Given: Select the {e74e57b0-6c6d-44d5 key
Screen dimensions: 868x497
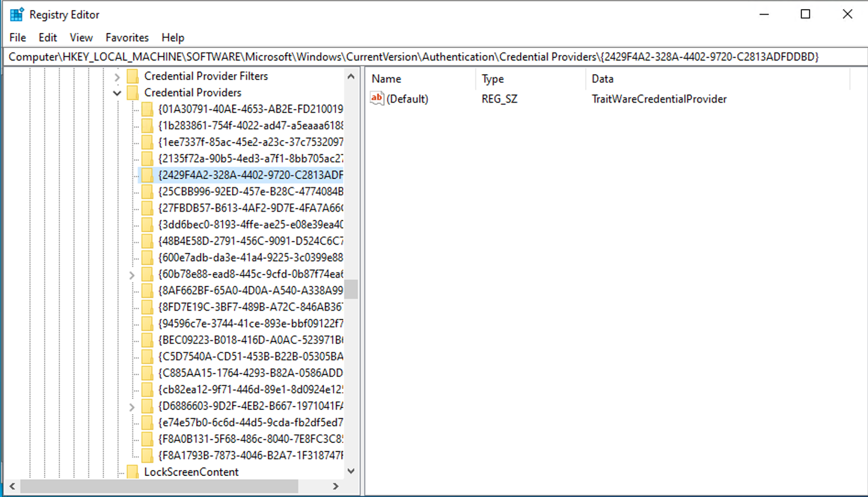Looking at the screenshot, I should (251, 423).
